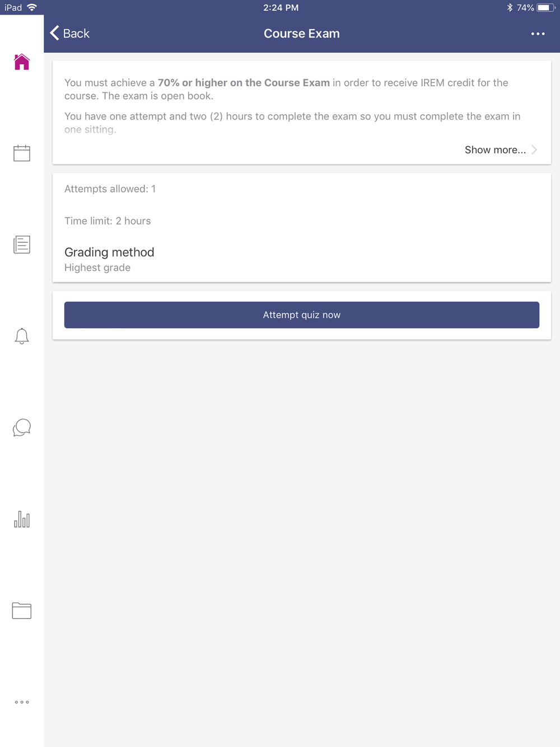Open notifications bell icon
560x747 pixels.
pos(22,336)
